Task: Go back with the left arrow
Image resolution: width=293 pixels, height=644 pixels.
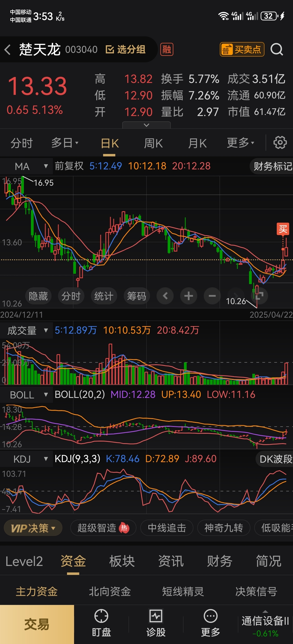Action: pos(8,50)
